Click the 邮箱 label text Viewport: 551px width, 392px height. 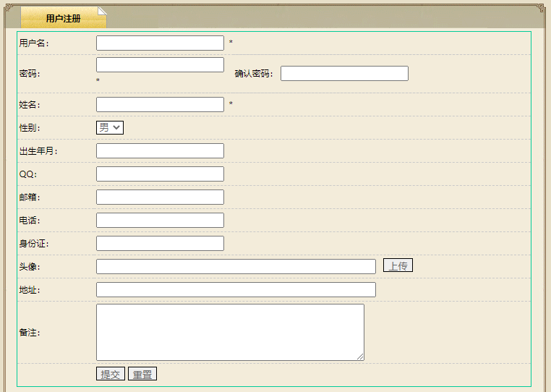click(30, 197)
